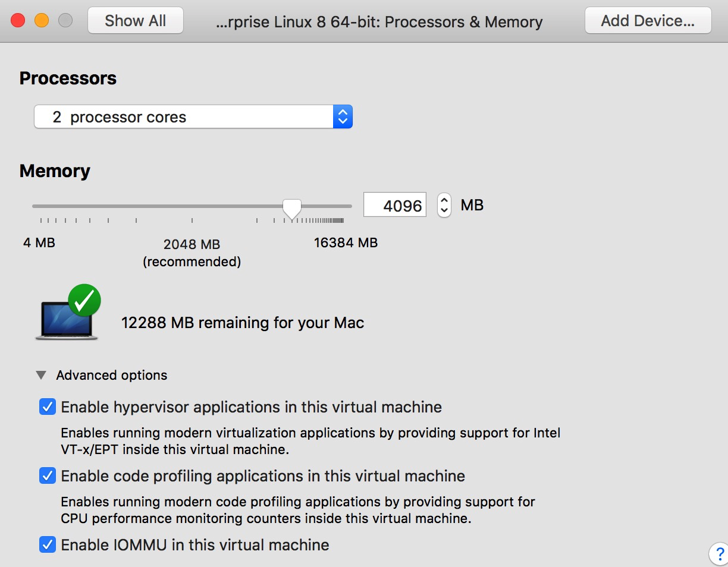Open the processor cores dropdown
Image resolution: width=728 pixels, height=567 pixels.
pos(184,117)
